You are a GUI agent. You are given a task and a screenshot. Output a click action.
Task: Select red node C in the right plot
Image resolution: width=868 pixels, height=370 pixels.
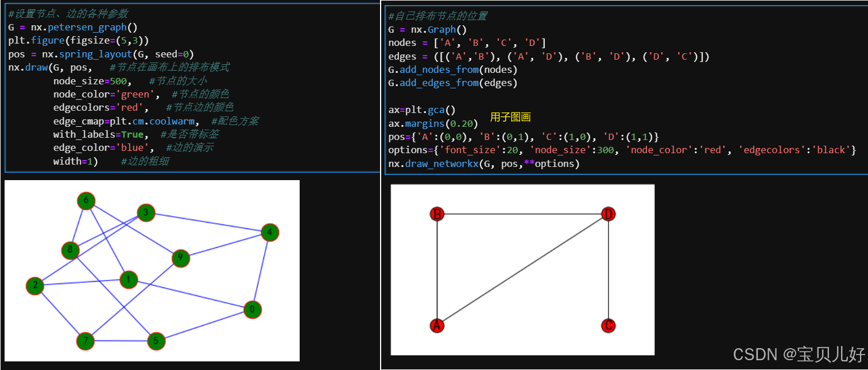[609, 326]
